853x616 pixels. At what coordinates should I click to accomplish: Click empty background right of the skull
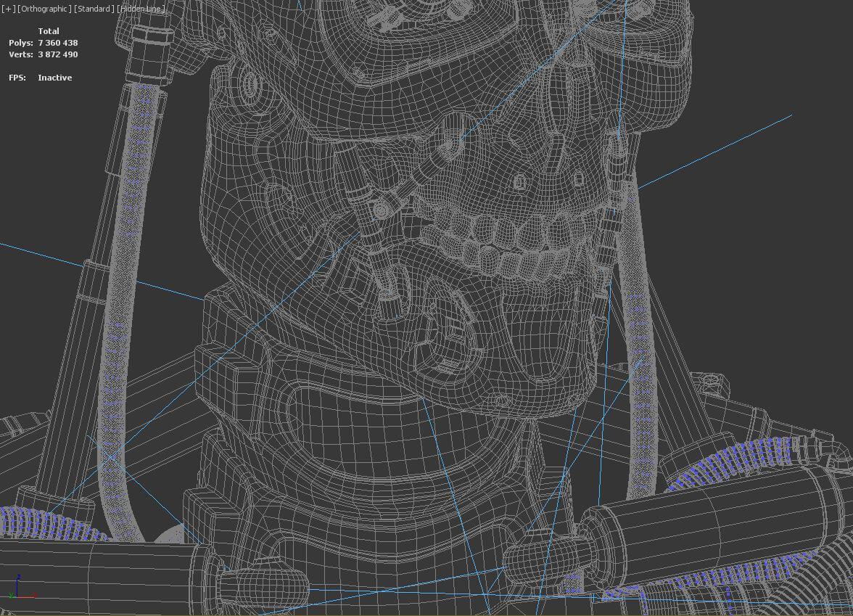click(x=762, y=254)
